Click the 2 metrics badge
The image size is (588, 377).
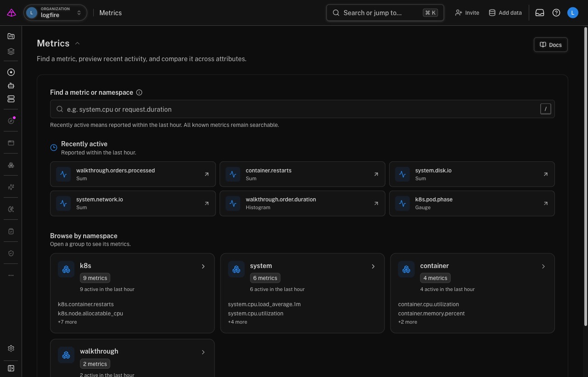click(95, 364)
